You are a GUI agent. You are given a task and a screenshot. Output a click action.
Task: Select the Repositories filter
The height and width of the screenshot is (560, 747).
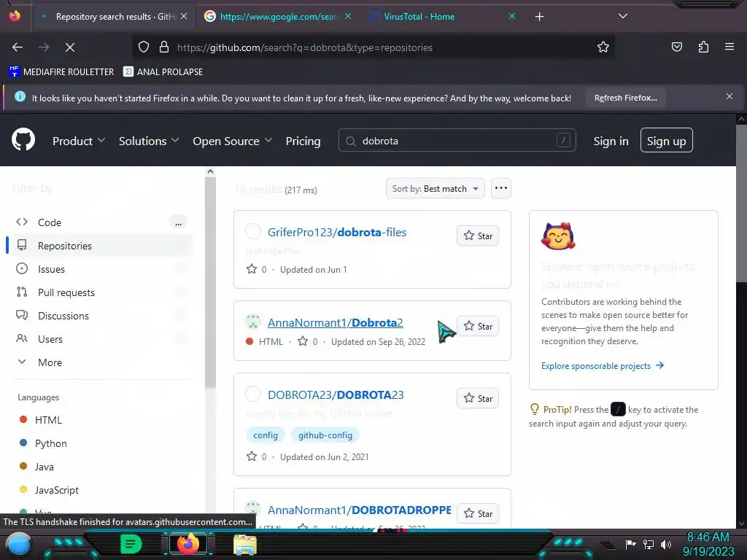click(x=100, y=245)
